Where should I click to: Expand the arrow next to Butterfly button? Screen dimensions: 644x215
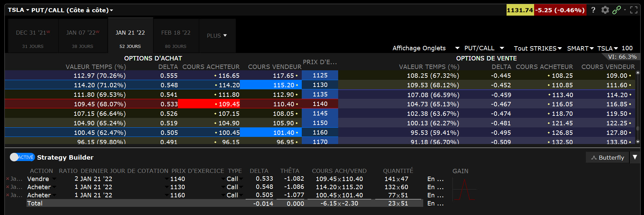point(635,157)
